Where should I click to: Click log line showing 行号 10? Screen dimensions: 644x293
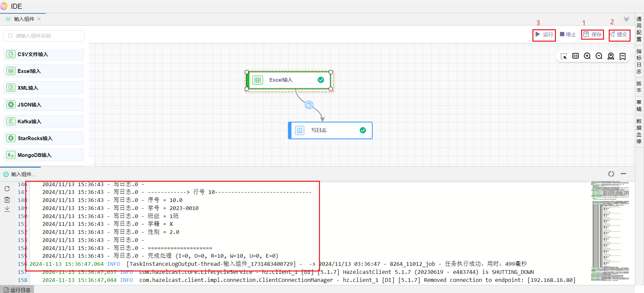coord(177,192)
